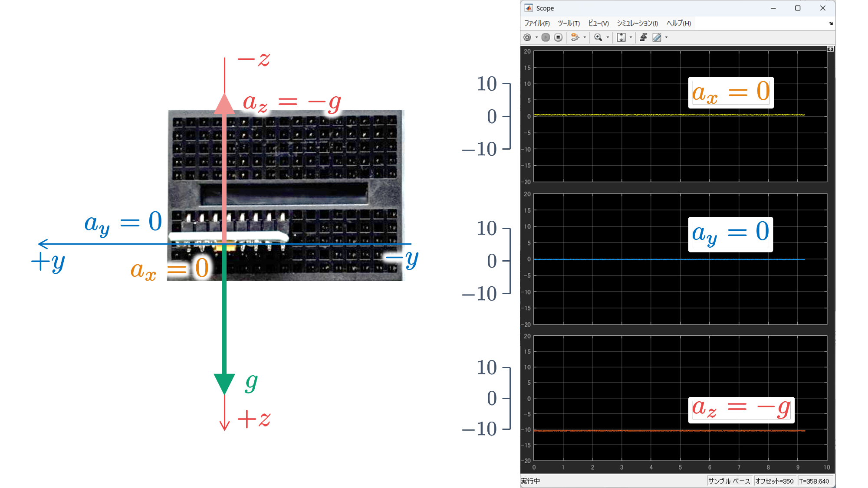Click the yellow ax signal trace
Viewport: 868px width, 488px height.
click(651, 115)
